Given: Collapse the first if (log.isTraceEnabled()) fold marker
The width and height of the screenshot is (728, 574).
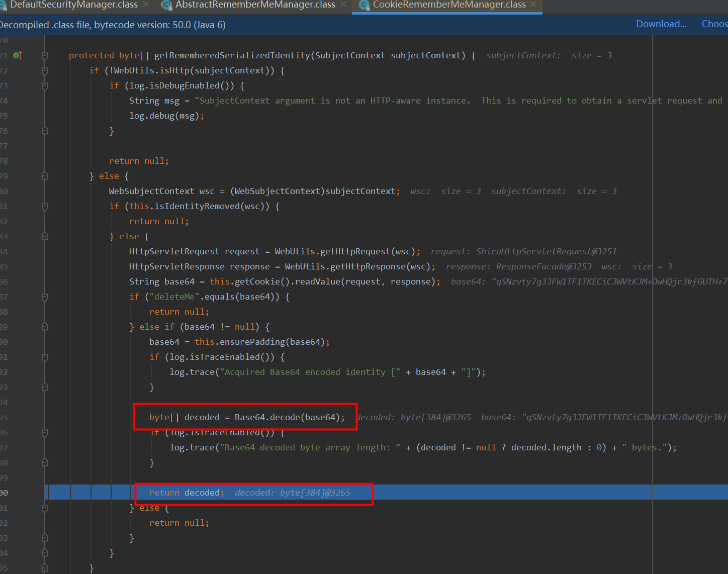Looking at the screenshot, I should point(45,357).
